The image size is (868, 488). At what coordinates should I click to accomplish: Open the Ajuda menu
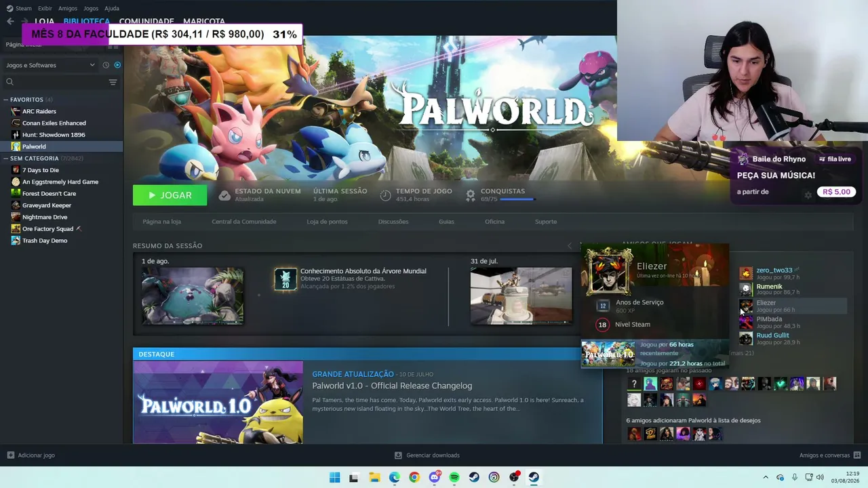coord(112,8)
